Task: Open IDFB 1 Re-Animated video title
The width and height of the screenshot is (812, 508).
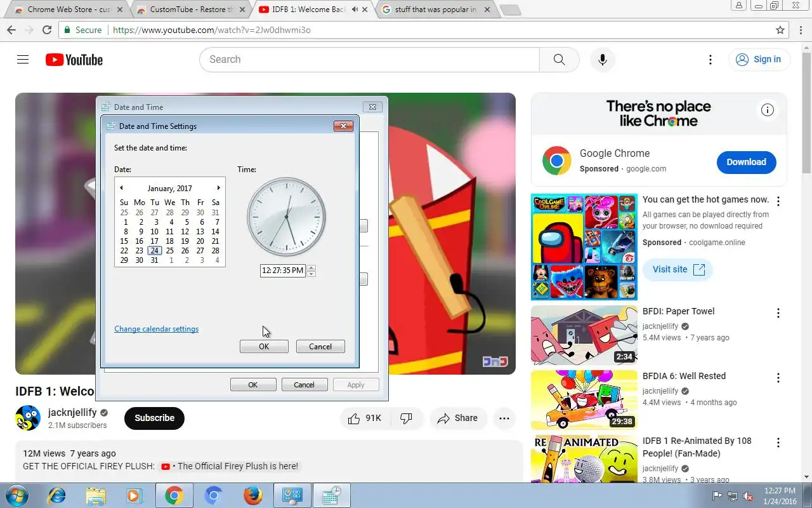Action: 697,447
